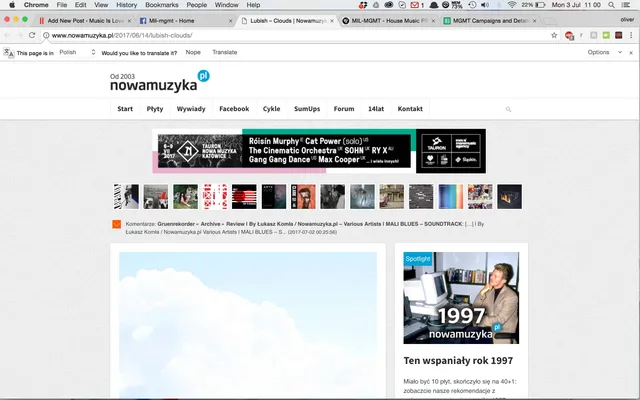640x400 pixels.
Task: Open the Start nav link
Action: coord(125,109)
